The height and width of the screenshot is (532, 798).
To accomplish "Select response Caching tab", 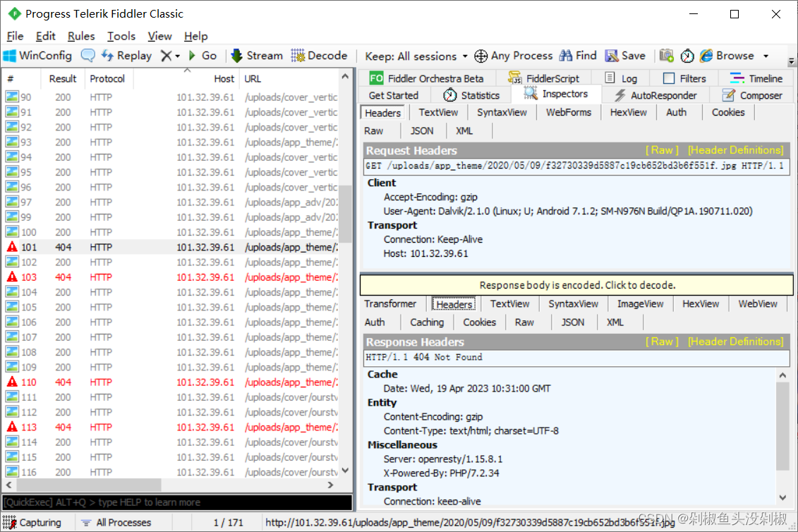I will pyautogui.click(x=427, y=322).
